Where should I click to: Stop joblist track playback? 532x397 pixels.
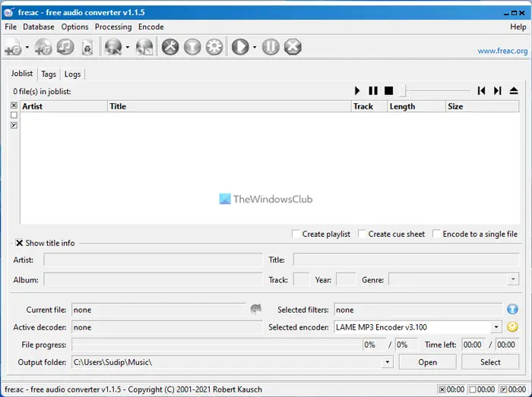coord(389,91)
